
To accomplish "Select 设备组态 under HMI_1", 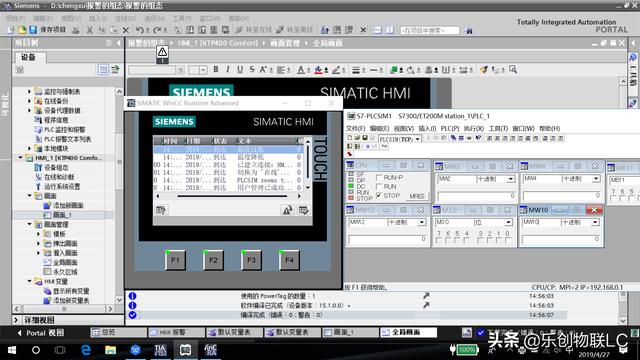I will point(56,167).
